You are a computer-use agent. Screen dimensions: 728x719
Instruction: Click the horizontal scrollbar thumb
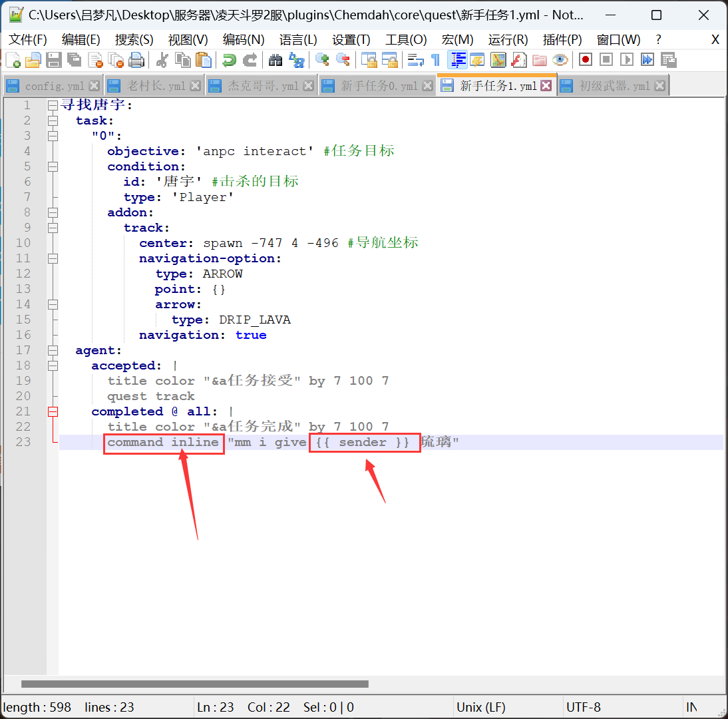click(x=194, y=684)
